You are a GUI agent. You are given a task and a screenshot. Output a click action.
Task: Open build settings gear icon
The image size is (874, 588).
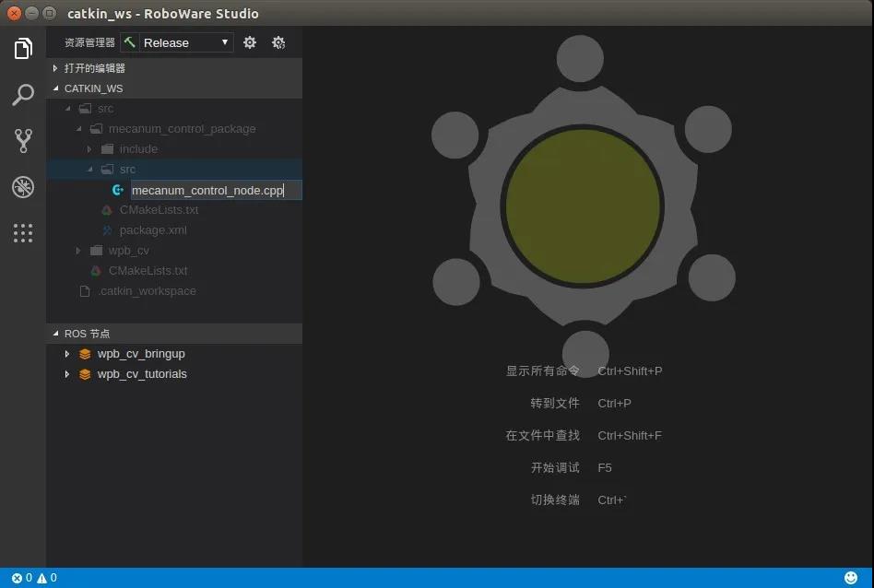click(250, 42)
